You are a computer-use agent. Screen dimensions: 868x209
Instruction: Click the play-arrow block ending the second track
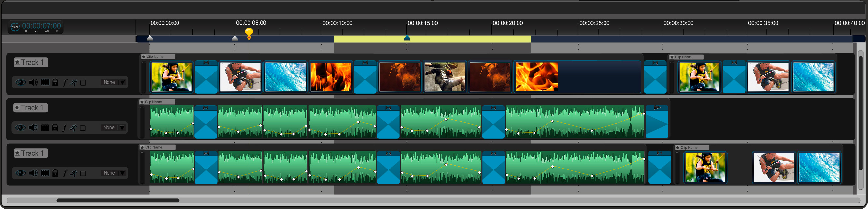click(x=656, y=122)
